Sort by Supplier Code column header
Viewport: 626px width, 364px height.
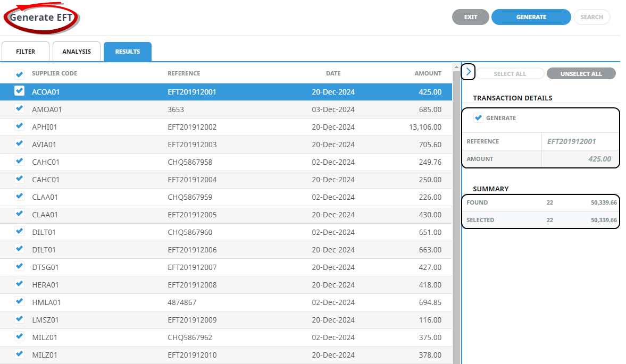[54, 73]
